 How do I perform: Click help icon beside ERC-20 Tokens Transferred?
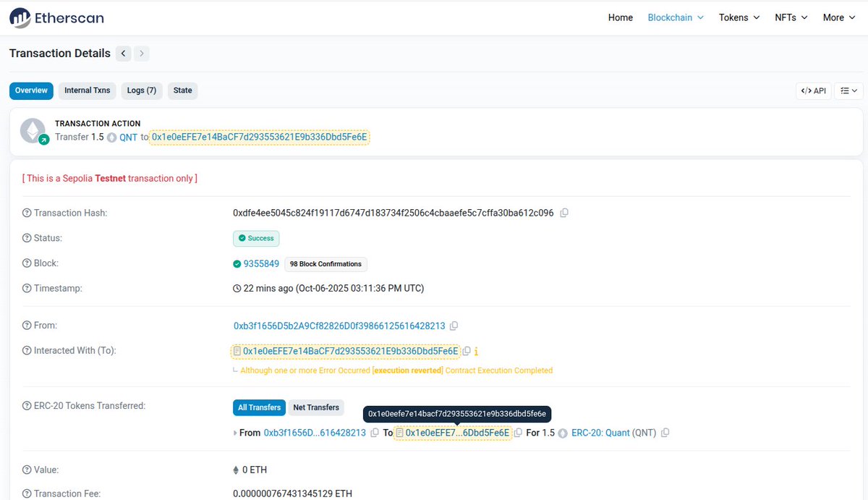coord(27,405)
